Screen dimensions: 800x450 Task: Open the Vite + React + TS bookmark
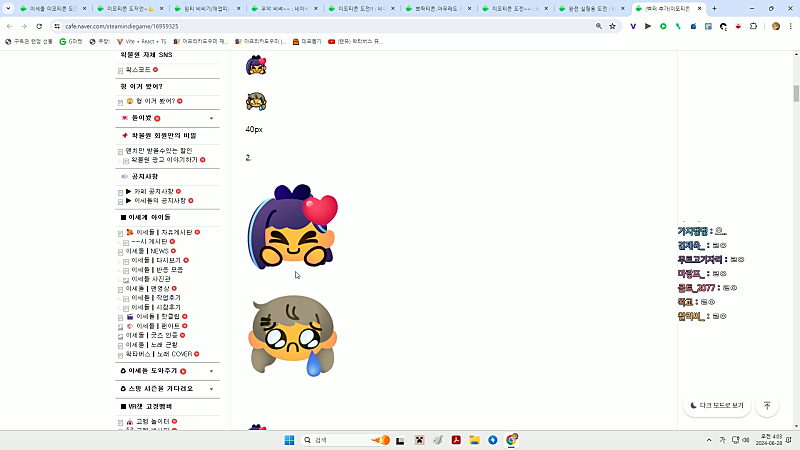click(142, 41)
